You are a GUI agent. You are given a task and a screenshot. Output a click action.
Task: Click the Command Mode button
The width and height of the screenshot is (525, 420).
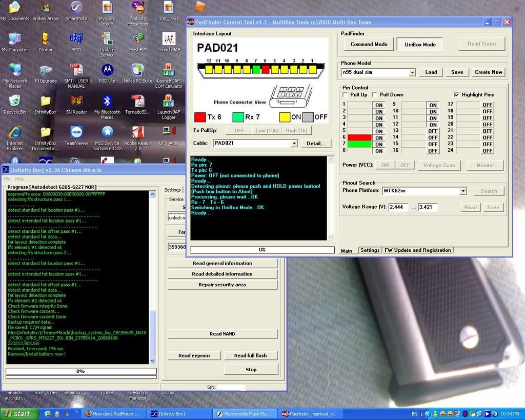point(369,44)
